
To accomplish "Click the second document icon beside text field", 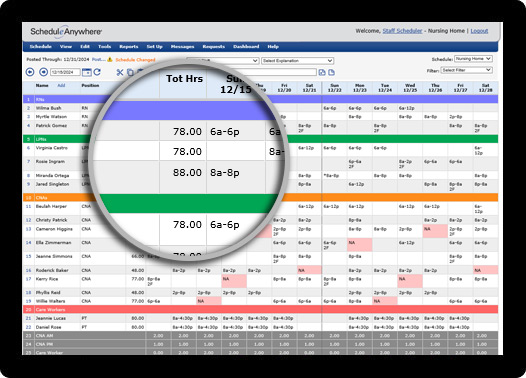I will click(x=331, y=72).
